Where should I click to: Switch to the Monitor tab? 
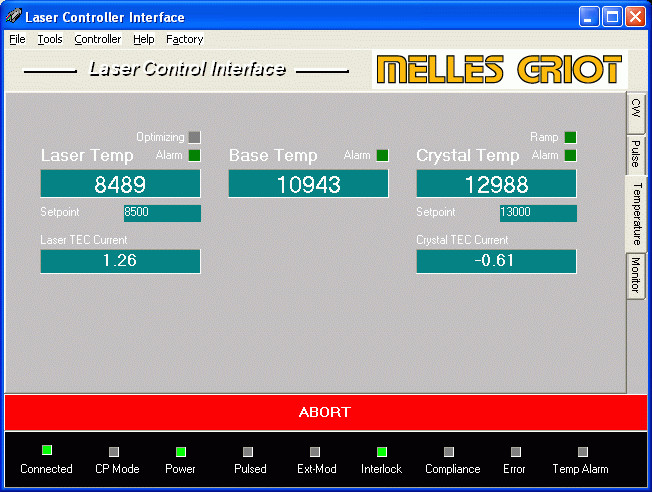[635, 275]
